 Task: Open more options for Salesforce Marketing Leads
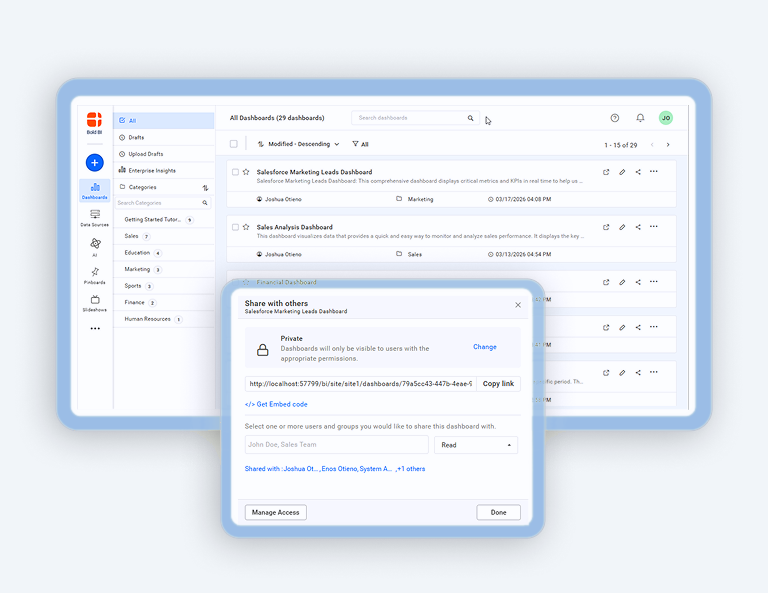click(x=653, y=172)
